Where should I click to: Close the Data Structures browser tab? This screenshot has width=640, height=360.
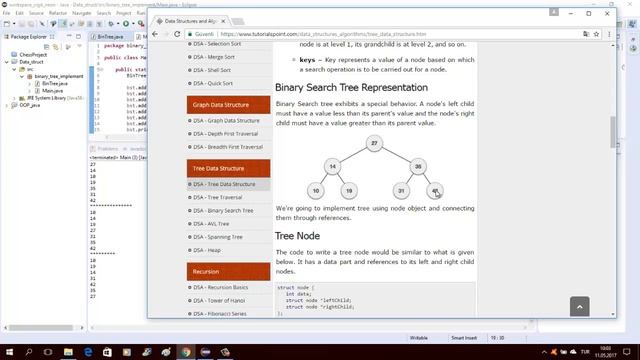(223, 21)
